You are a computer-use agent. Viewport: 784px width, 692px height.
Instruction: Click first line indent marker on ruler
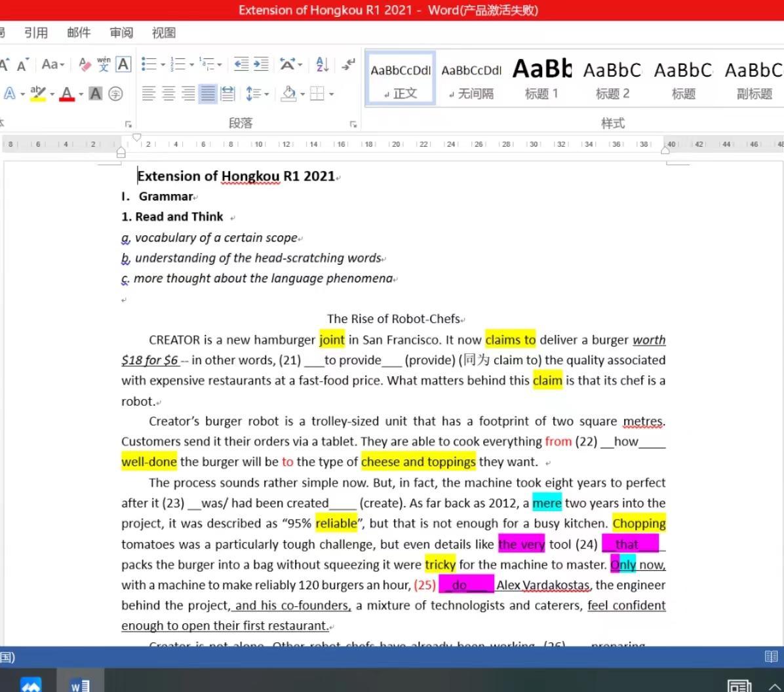pos(136,138)
